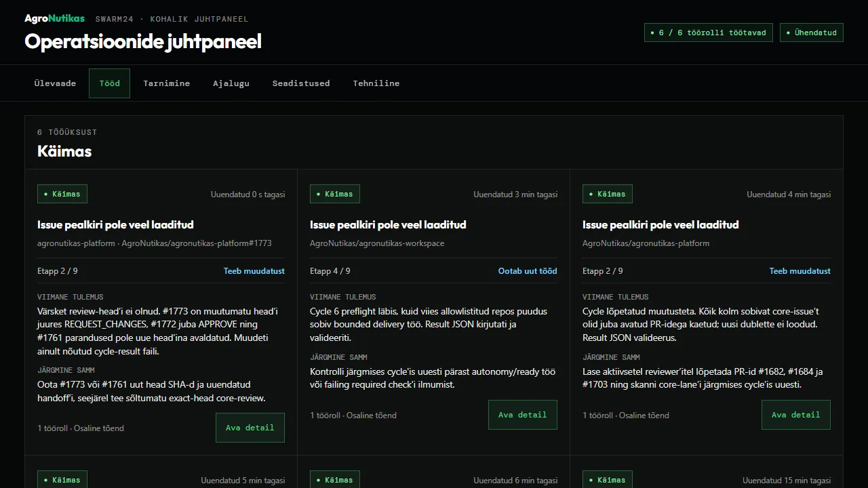Click the 'Käimas' section heading
Screen dimensions: 868x488
pos(64,151)
